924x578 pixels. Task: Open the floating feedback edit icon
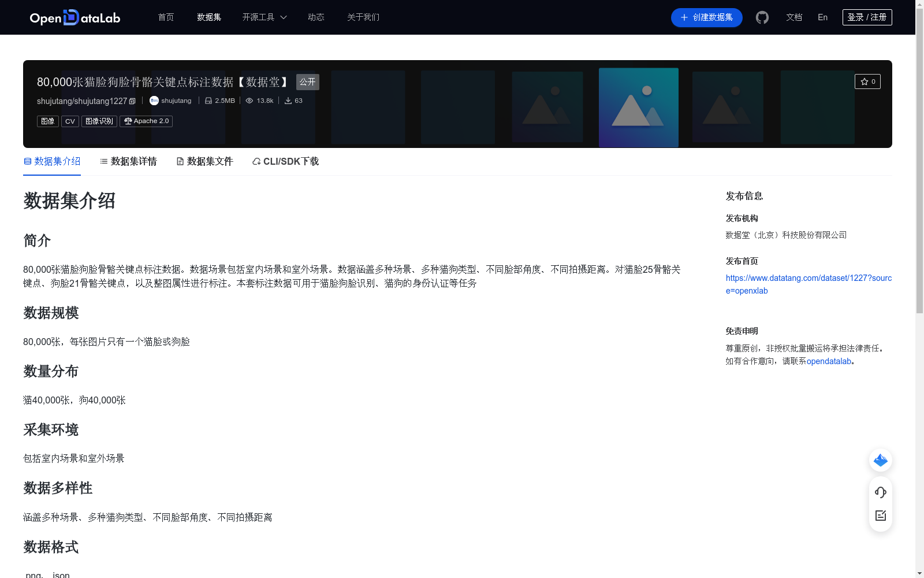880,516
